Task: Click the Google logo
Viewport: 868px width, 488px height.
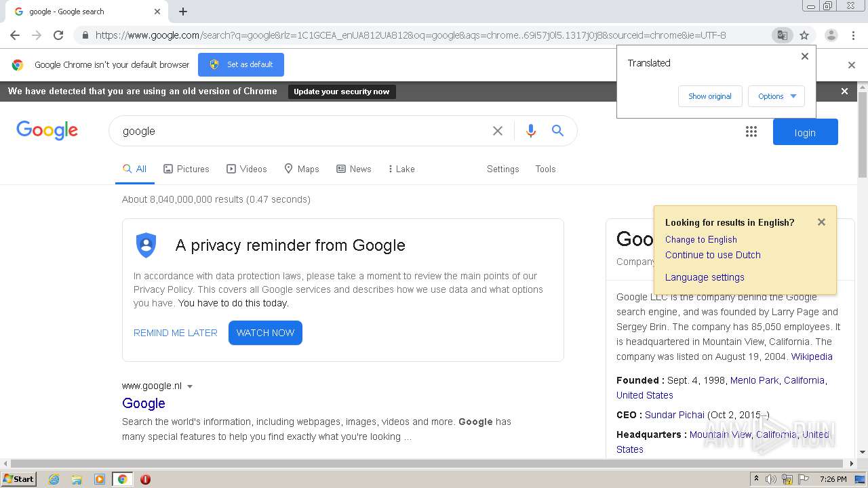Action: (x=47, y=130)
